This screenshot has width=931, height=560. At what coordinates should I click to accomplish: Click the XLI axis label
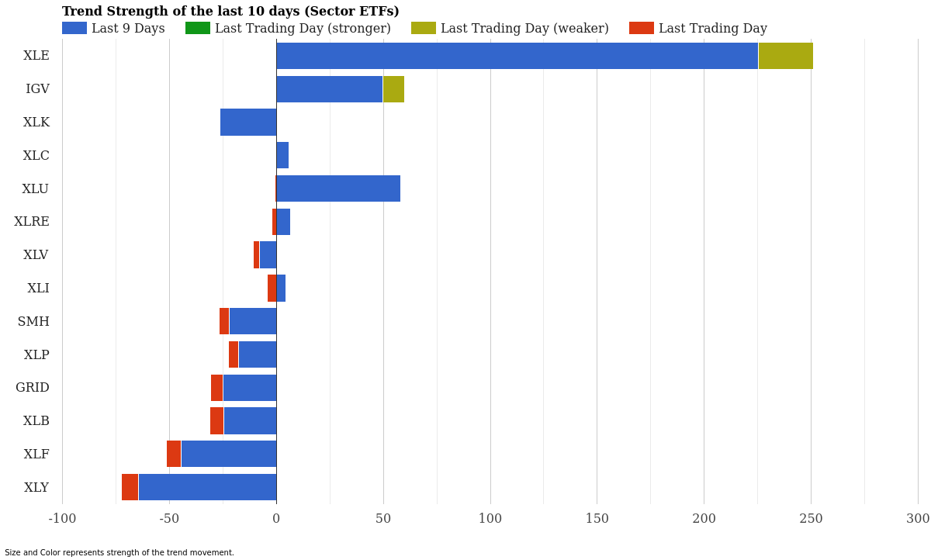pos(39,289)
